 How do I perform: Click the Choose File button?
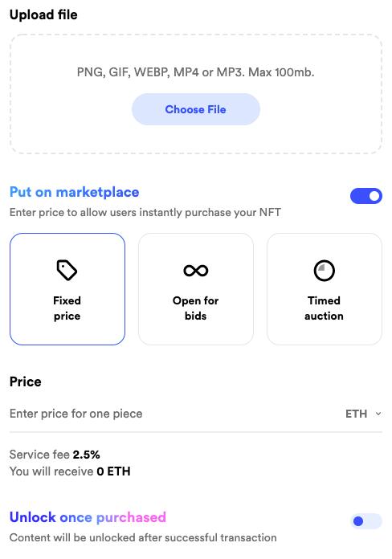tap(195, 109)
